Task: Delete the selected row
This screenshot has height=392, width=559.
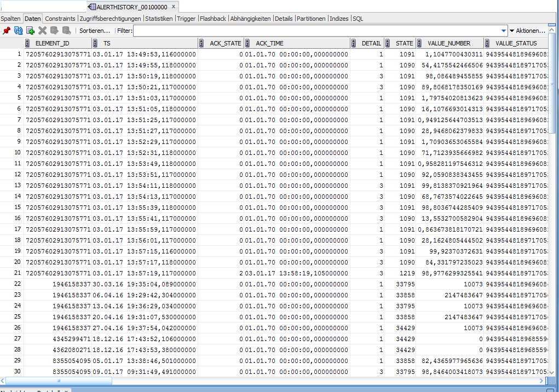Action: point(43,31)
